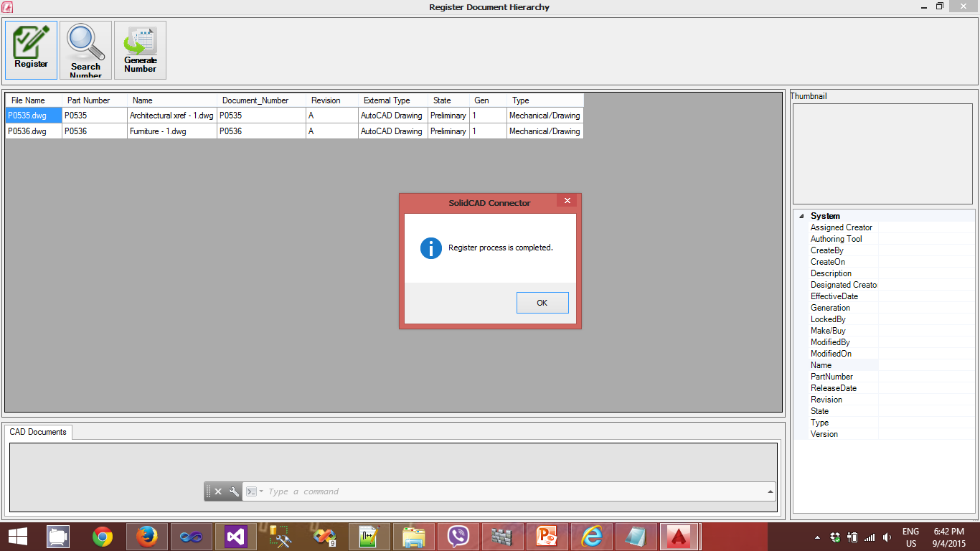Expand command history with the up arrow
980x551 pixels.
point(771,491)
